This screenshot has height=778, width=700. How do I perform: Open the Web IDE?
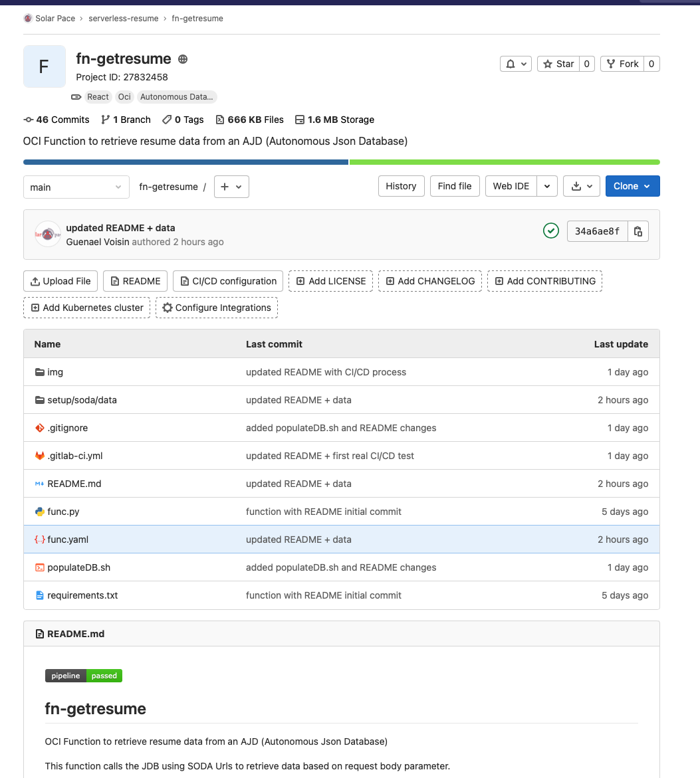[x=511, y=186]
